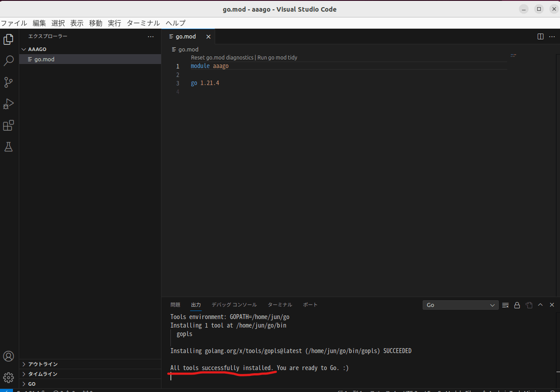Switch to the 問題 panel tab
Screen dimensions: 560x392
pos(175,305)
